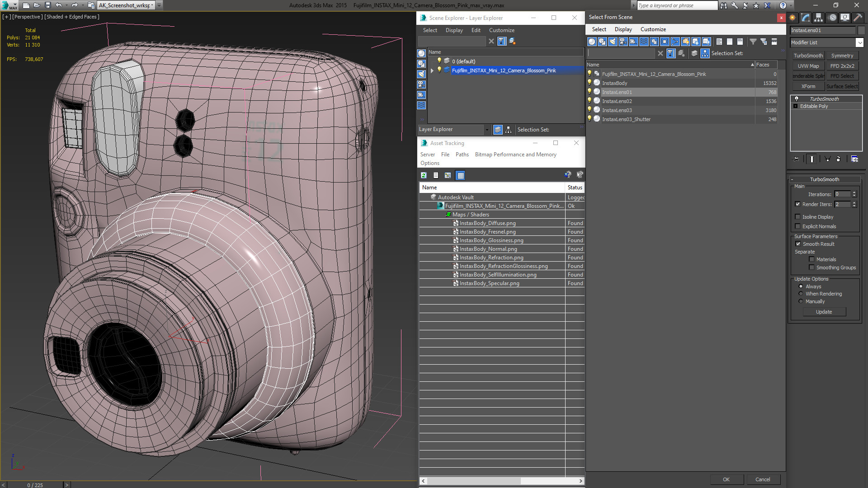
Task: Click the TurboSmooth modifier button
Action: tap(808, 56)
